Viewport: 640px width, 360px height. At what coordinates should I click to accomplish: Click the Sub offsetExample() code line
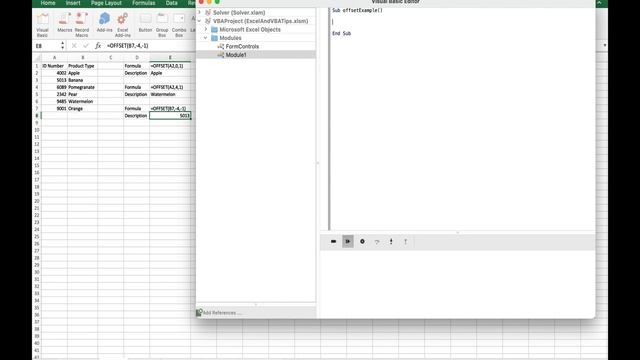[x=357, y=10]
